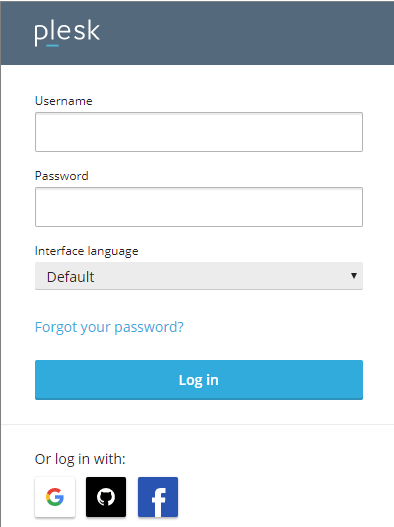Click the blue "f" login tile
The image size is (394, 527).
[x=158, y=497]
